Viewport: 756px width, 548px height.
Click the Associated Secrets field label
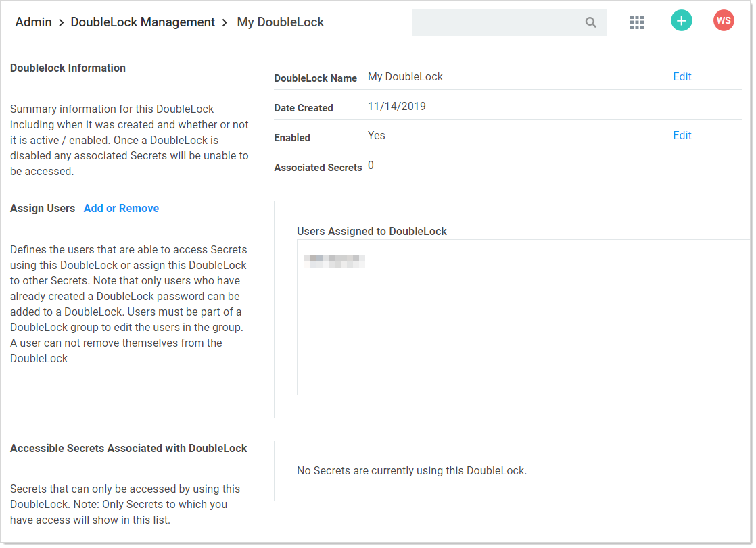coord(318,168)
